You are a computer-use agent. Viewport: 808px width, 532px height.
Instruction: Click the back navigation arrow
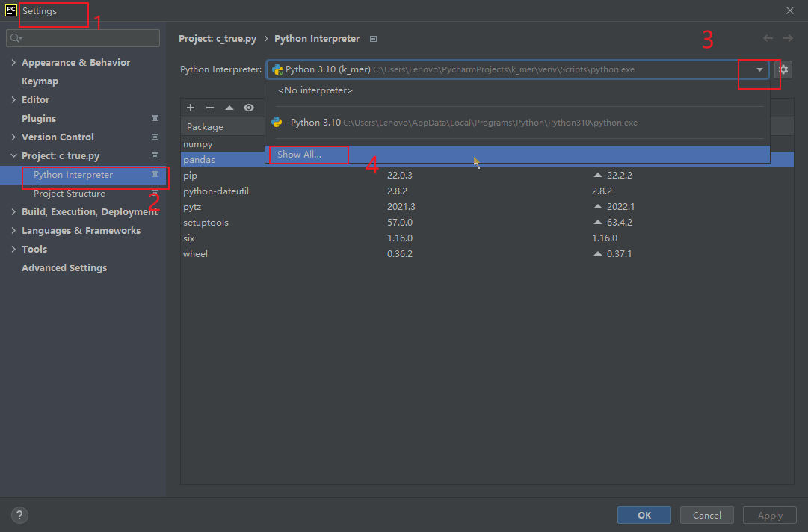(768, 38)
